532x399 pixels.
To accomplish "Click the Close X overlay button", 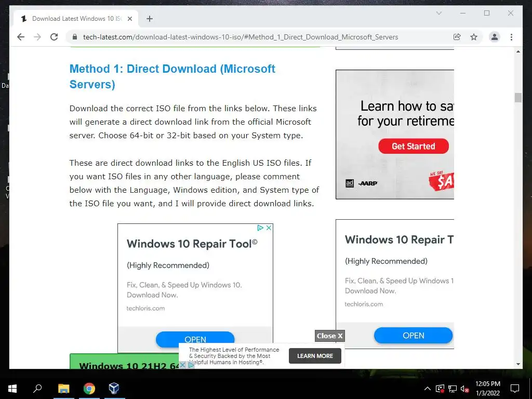I will [329, 336].
